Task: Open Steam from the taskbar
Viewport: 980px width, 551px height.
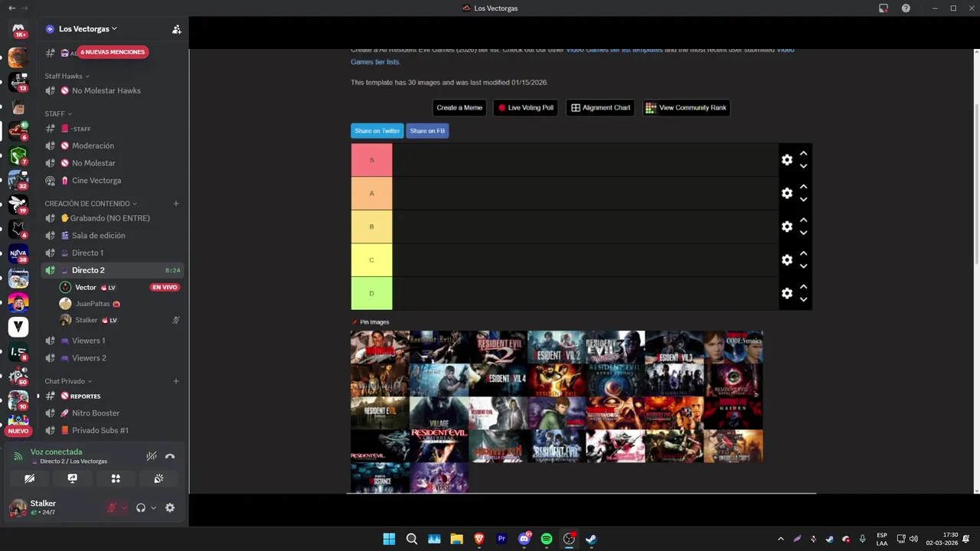Action: pyautogui.click(x=591, y=539)
